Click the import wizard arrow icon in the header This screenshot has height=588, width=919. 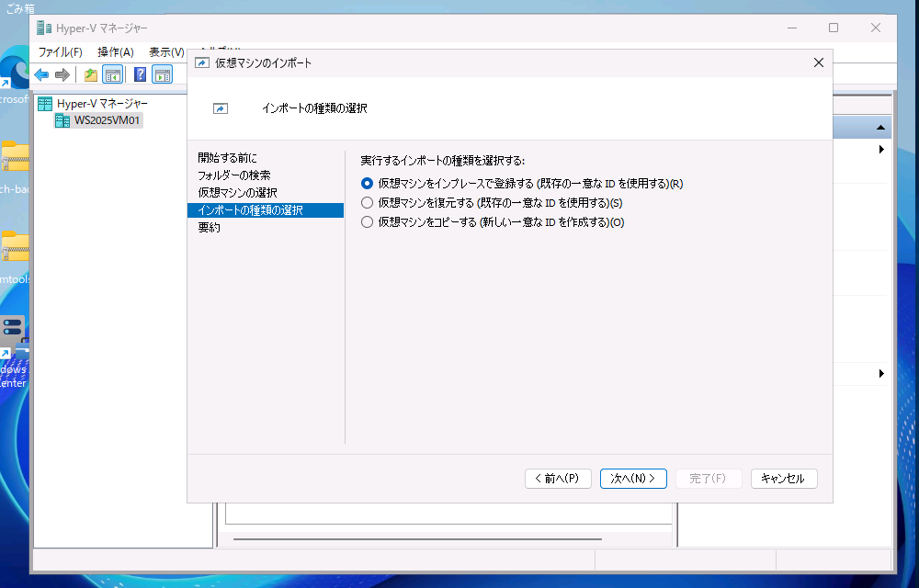tap(221, 107)
